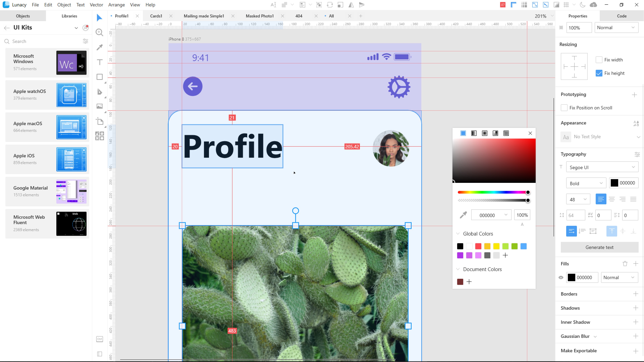
Task: Delete fill using trash icon
Action: [x=625, y=264]
